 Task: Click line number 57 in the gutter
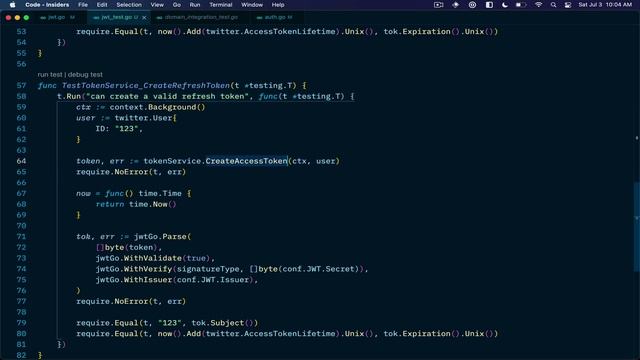[21, 86]
